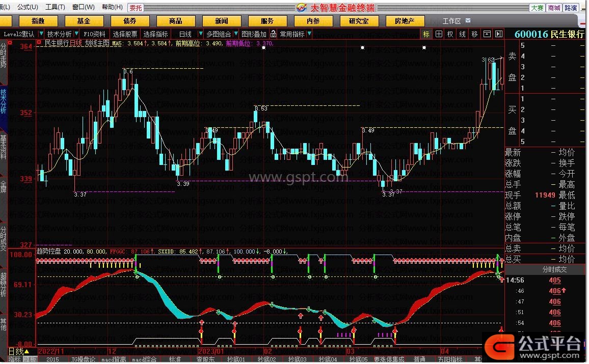The height and width of the screenshot is (364, 589).
Task: Click the red gear icon beside 民生银行日线
Action: pyautogui.click(x=39, y=43)
